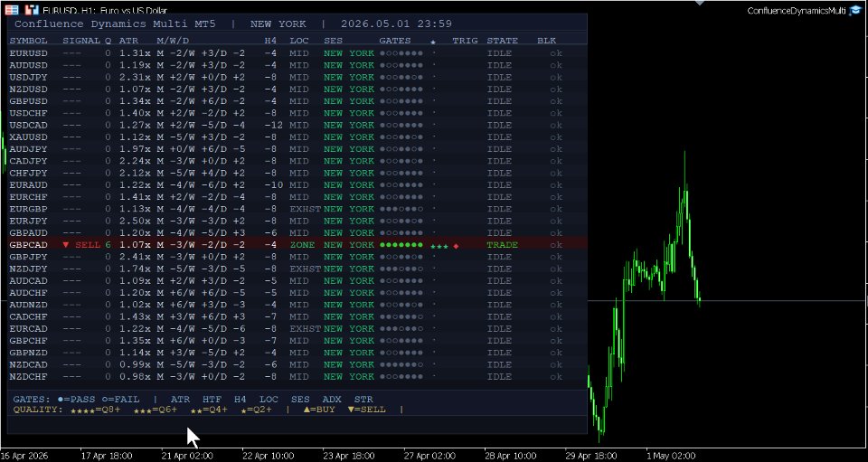Select the AUDNZD symbol
Image resolution: width=868 pixels, height=462 pixels.
(x=29, y=305)
